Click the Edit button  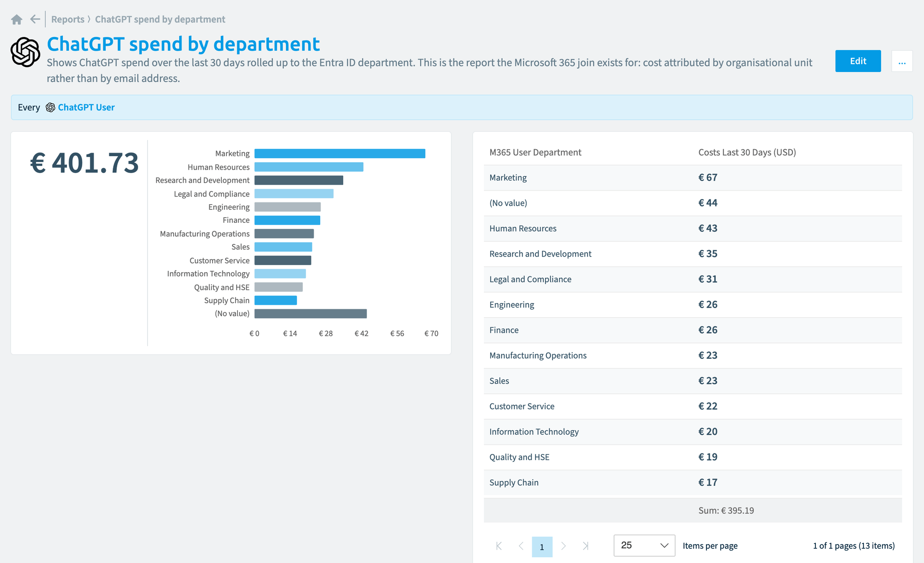point(858,61)
